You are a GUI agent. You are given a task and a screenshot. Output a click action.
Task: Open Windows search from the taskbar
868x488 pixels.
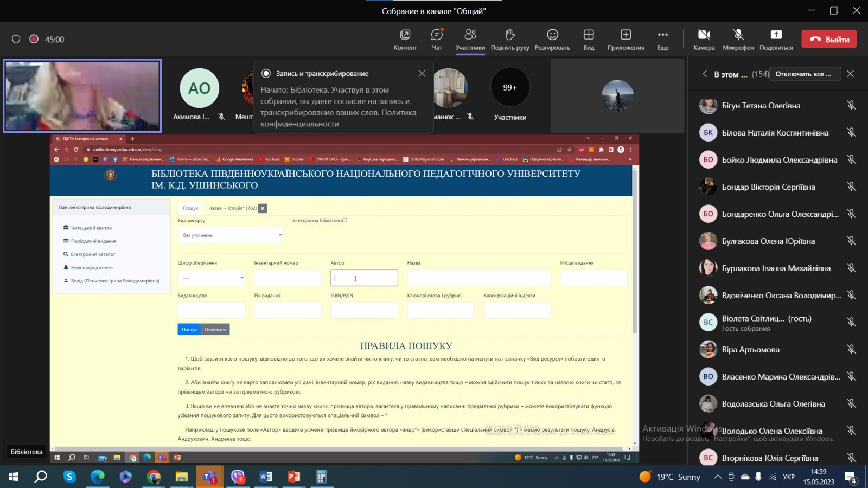click(41, 477)
